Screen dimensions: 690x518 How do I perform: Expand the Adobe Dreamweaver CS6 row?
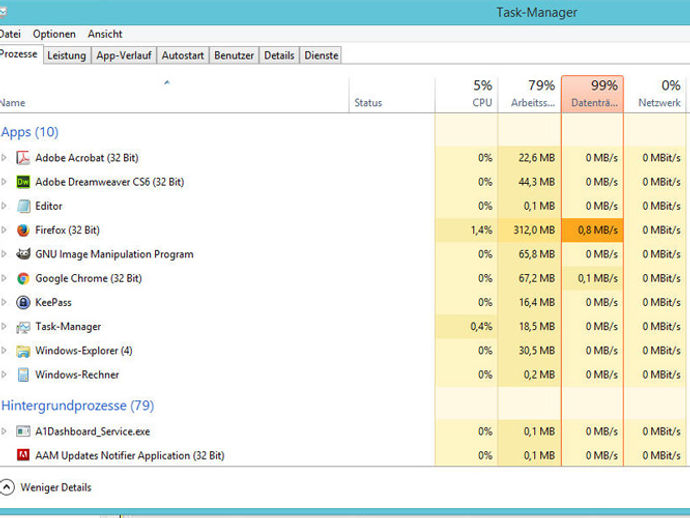point(4,182)
